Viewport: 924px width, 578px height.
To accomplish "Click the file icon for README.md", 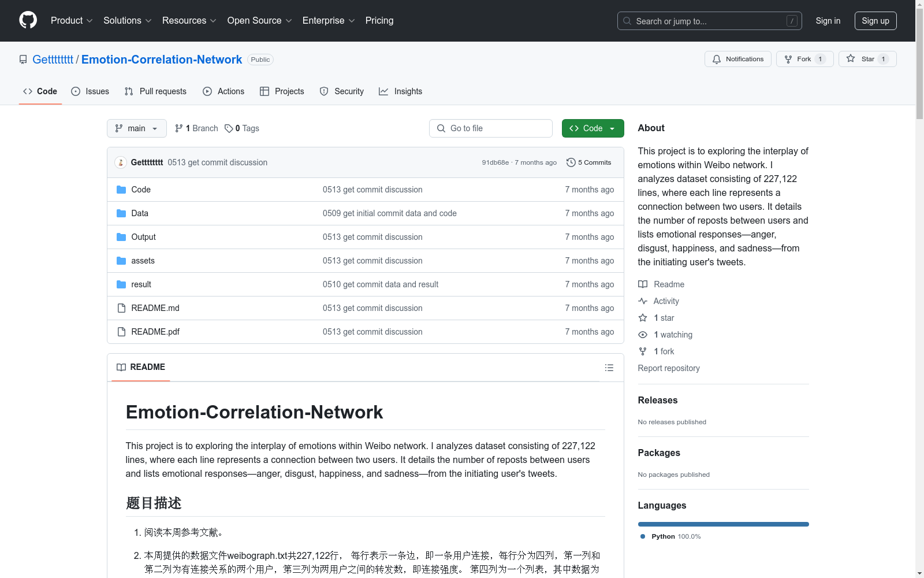I will tap(121, 308).
